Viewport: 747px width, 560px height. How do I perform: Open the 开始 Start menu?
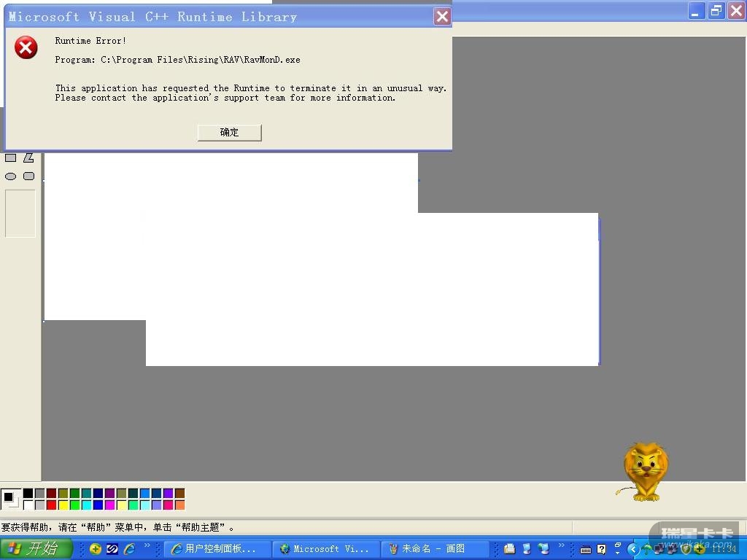click(36, 548)
